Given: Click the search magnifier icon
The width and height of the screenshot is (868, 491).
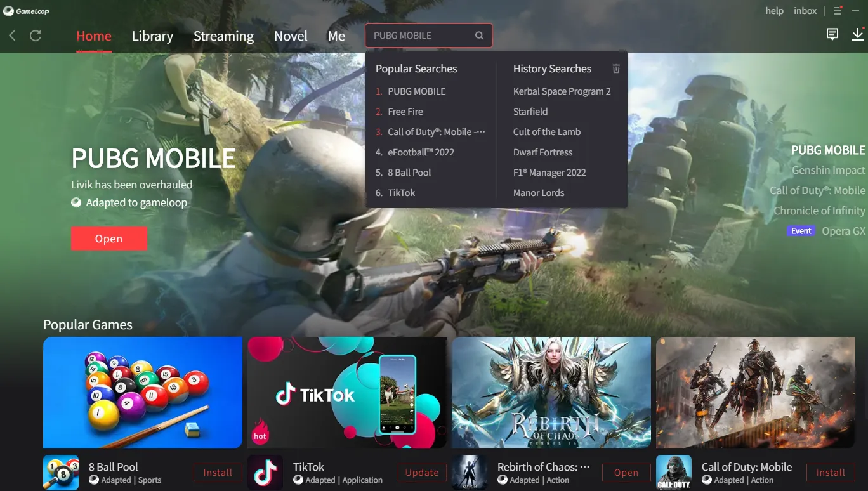Looking at the screenshot, I should tap(479, 36).
